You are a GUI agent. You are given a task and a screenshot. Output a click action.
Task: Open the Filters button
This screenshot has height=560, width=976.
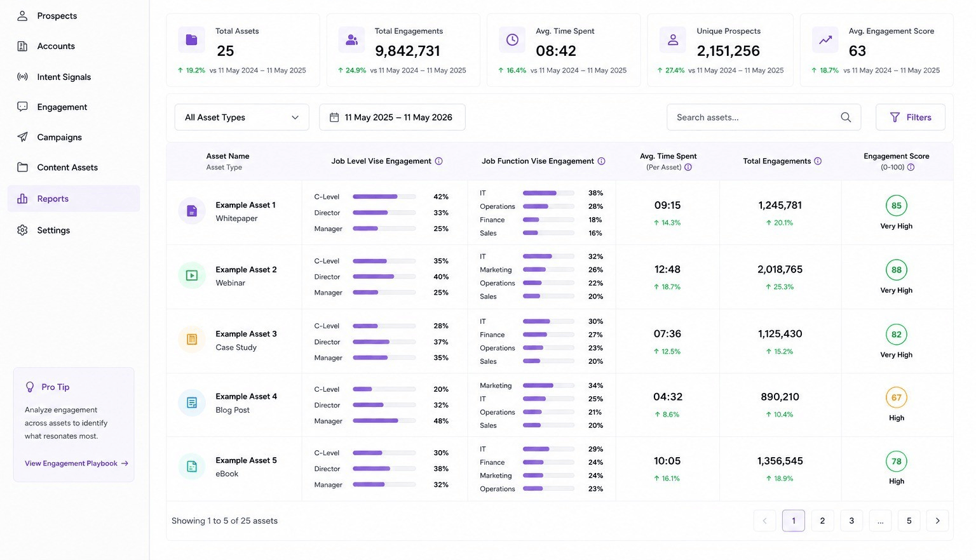pyautogui.click(x=911, y=117)
